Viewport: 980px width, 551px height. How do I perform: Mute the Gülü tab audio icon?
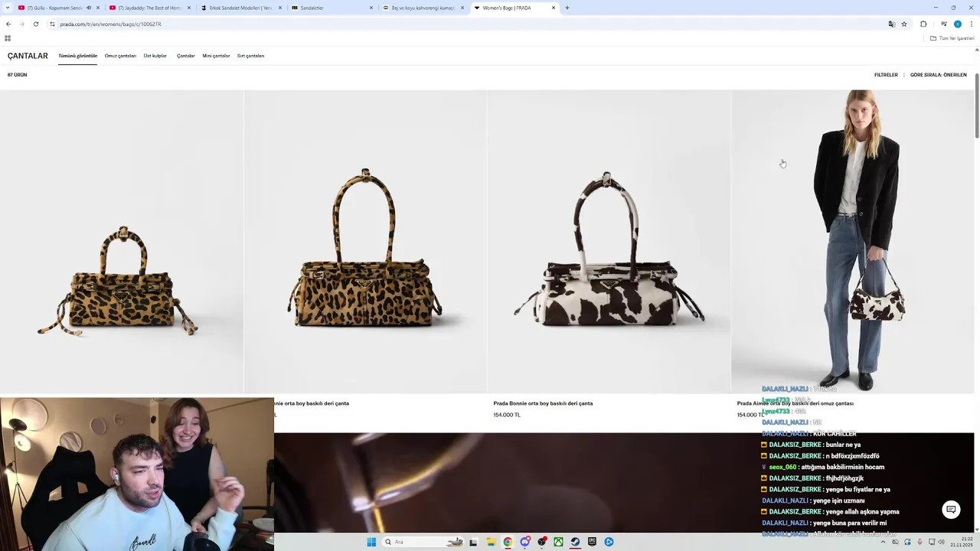[x=89, y=8]
